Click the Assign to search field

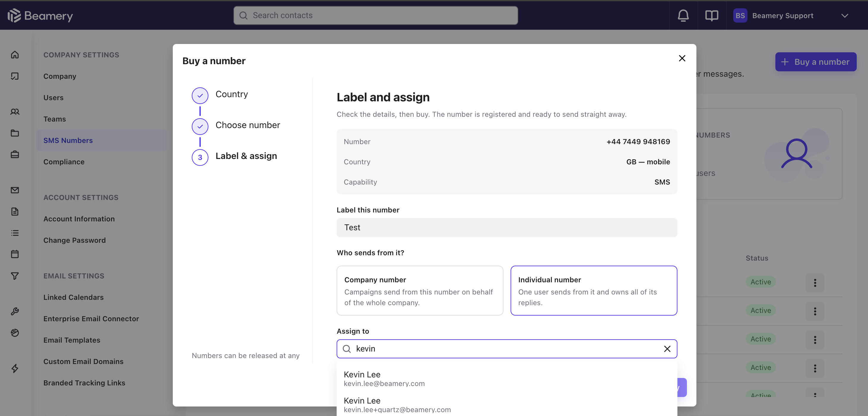(x=507, y=349)
